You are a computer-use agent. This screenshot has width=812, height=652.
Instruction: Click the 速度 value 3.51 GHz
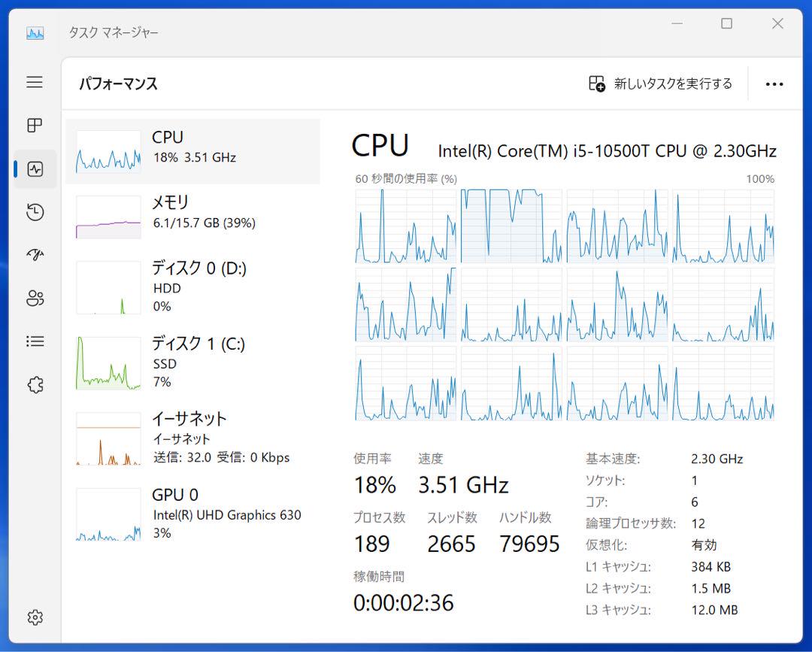point(463,485)
